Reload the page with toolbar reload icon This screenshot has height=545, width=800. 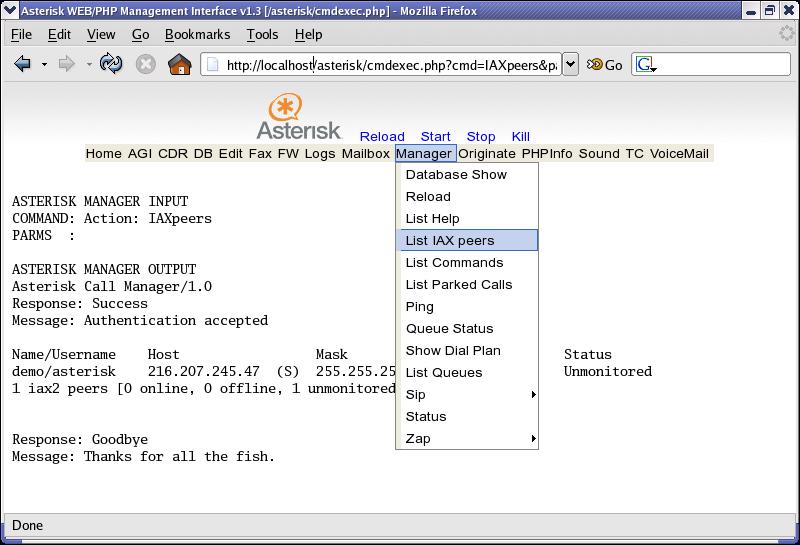click(x=111, y=65)
